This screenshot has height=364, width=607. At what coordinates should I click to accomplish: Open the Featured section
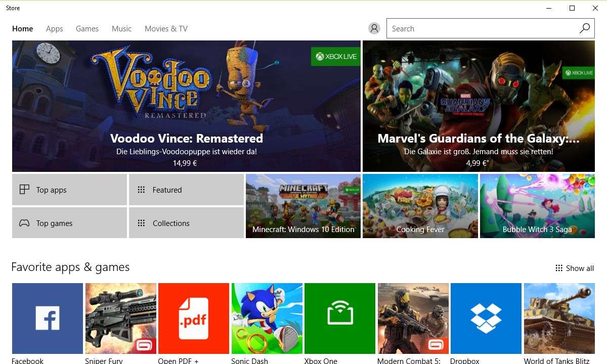pyautogui.click(x=186, y=190)
